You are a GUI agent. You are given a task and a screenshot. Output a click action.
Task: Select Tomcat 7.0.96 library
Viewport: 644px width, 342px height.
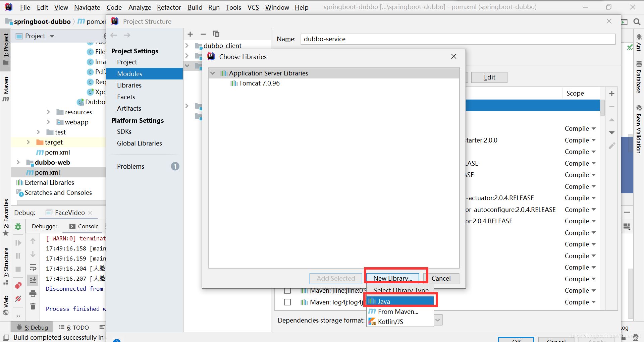click(259, 83)
